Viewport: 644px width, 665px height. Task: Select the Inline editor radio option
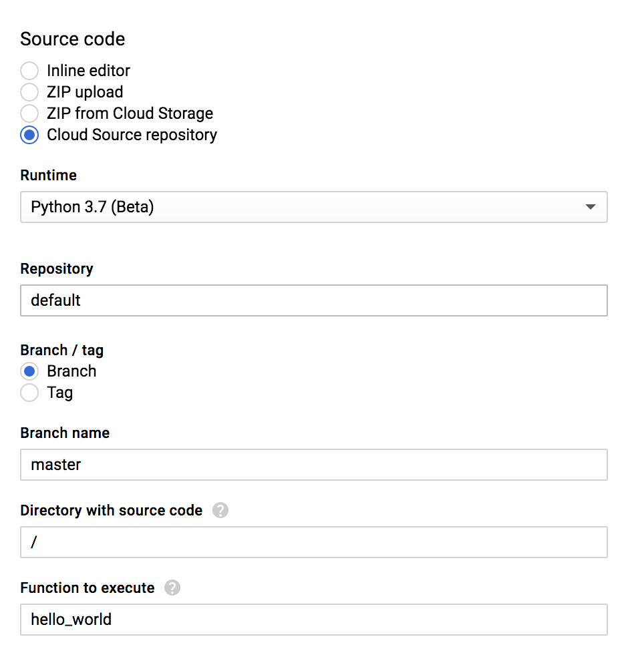(29, 71)
